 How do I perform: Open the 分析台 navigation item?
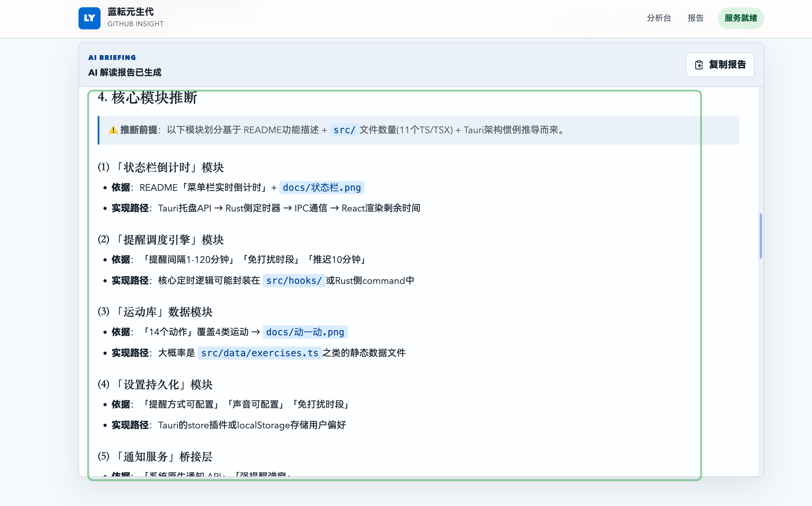pos(659,18)
